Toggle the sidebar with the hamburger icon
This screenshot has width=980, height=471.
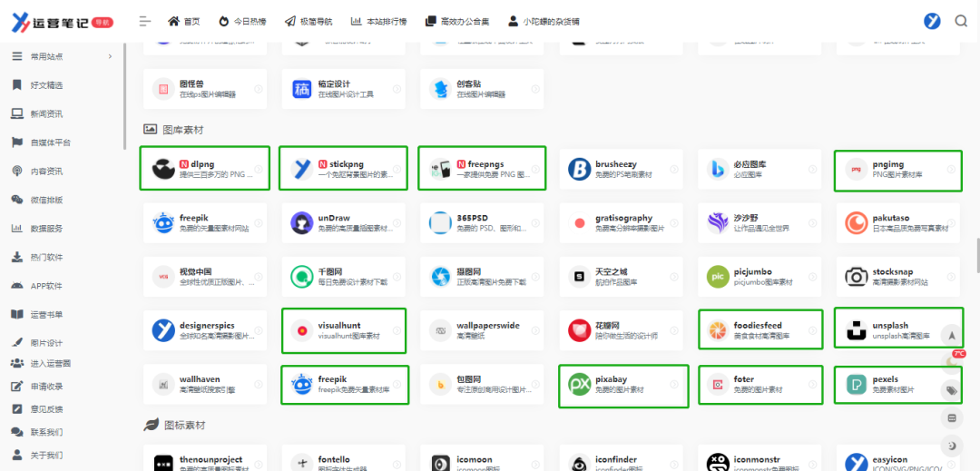click(x=145, y=21)
